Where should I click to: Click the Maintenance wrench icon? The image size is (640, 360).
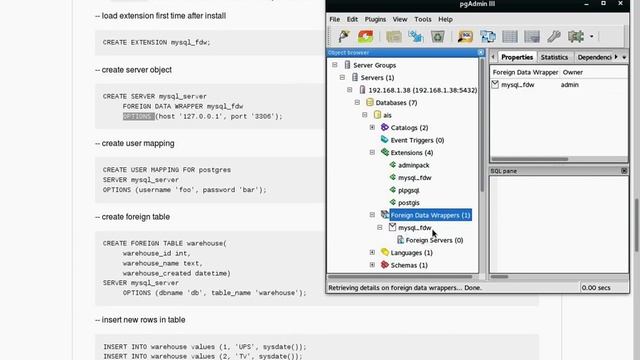[x=554, y=36]
